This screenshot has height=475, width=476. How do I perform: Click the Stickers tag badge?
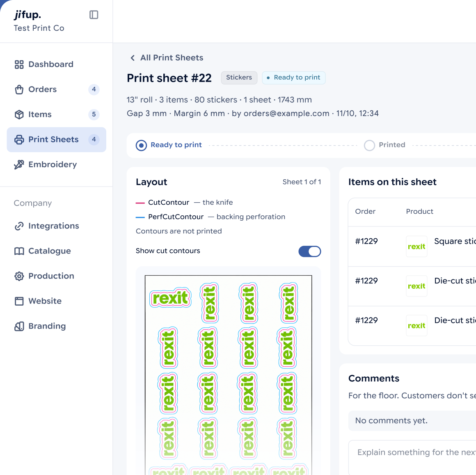[x=239, y=78]
